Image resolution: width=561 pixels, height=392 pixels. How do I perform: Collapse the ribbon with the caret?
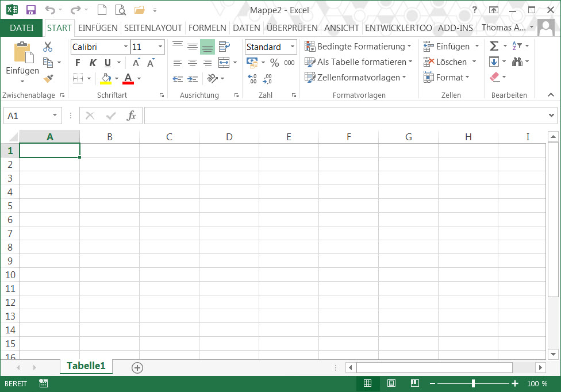pyautogui.click(x=551, y=95)
